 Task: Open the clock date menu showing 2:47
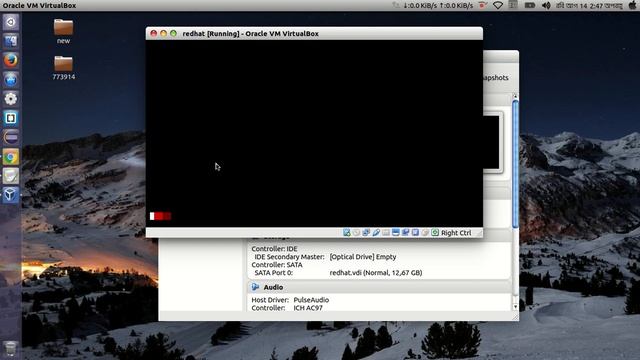[589, 6]
